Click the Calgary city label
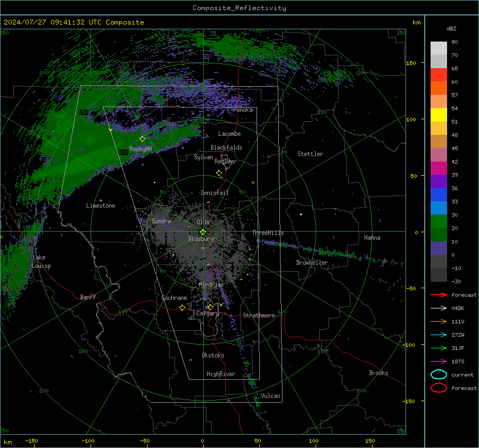The image size is (479, 448). pyautogui.click(x=208, y=313)
